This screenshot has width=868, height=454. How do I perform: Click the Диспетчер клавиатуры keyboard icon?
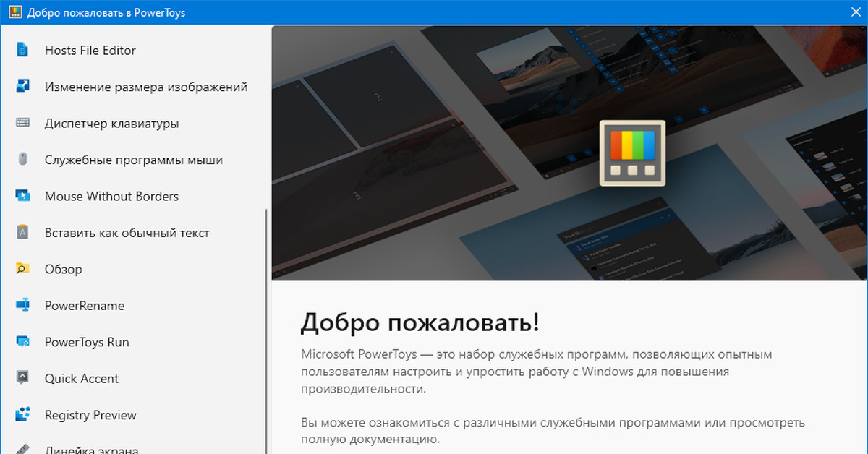pyautogui.click(x=22, y=123)
